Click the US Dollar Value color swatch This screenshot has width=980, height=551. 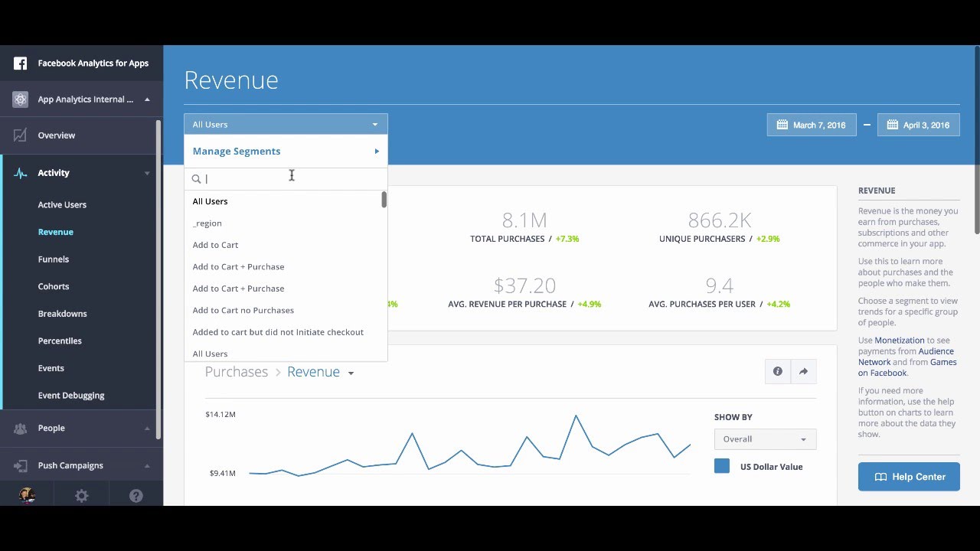tap(722, 466)
